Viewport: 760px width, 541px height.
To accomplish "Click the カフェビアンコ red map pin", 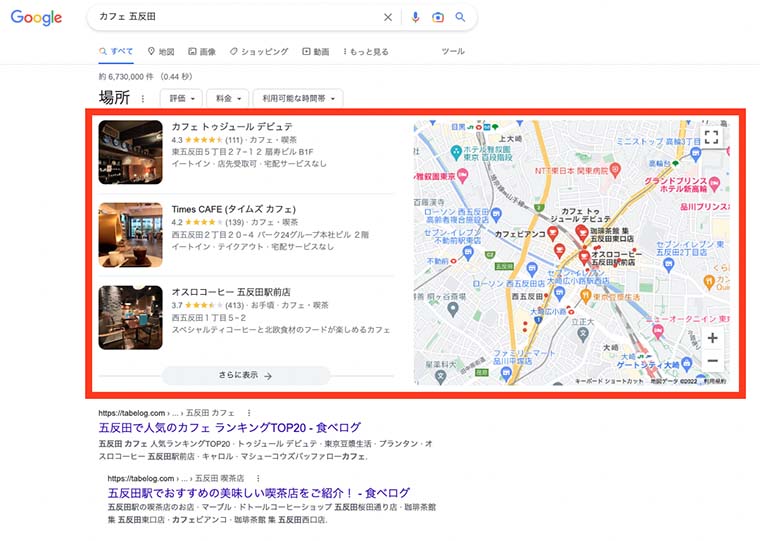I will (553, 233).
